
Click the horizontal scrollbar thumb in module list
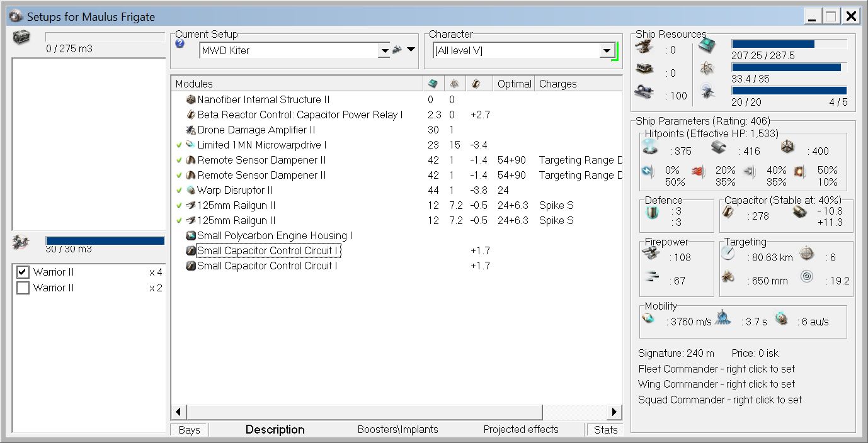pyautogui.click(x=364, y=412)
